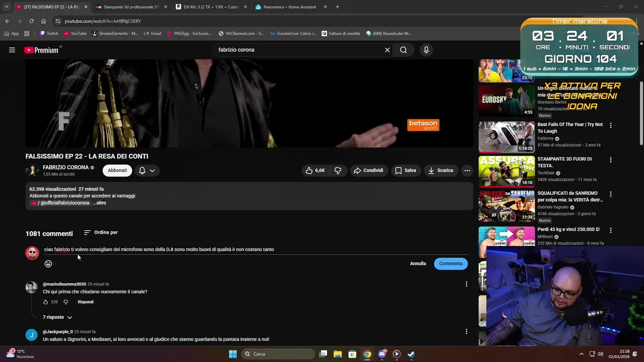Save video with Salva button
The height and width of the screenshot is (362, 644).
(x=406, y=170)
